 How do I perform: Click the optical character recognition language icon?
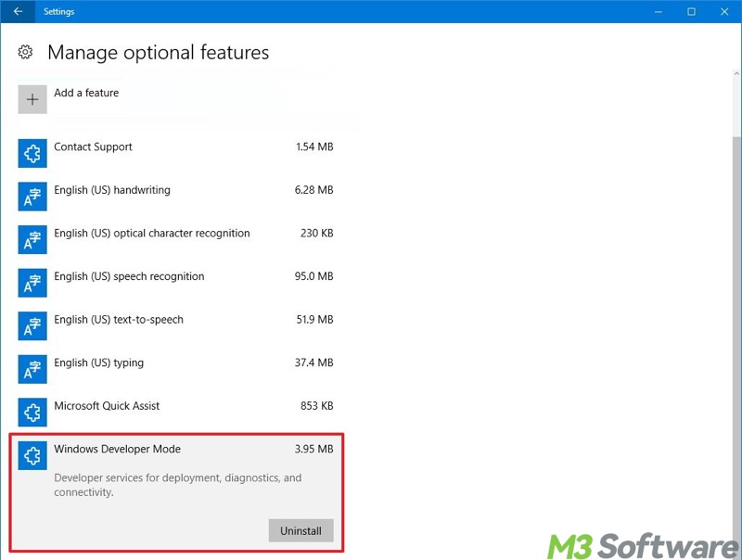pyautogui.click(x=32, y=239)
